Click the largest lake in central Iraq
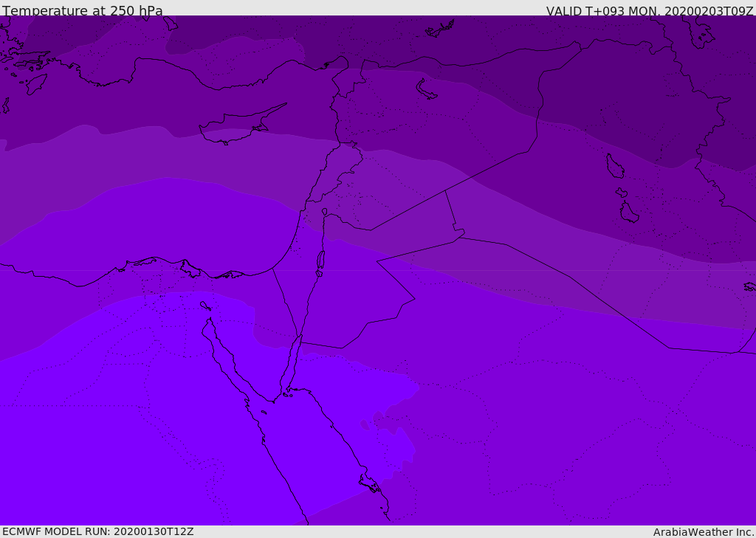Image resolution: width=756 pixels, height=538 pixels. coord(614,167)
